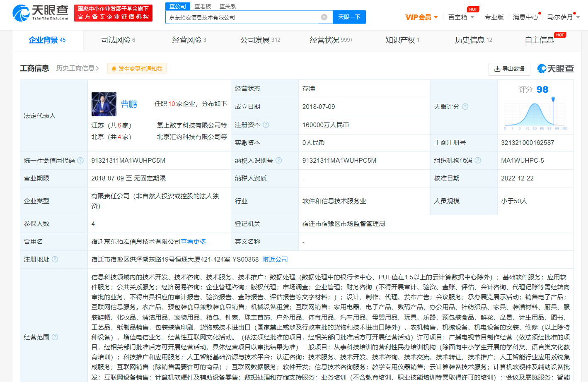This screenshot has height=382, width=588.
Task: Open help icon beside 纳税人识别号
Action: pos(278,160)
